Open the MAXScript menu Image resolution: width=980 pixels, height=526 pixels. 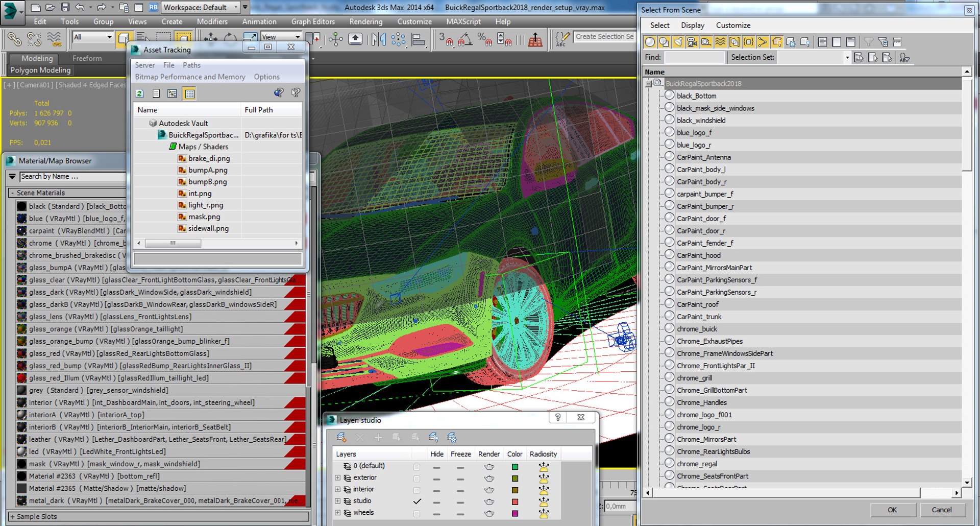[463, 21]
